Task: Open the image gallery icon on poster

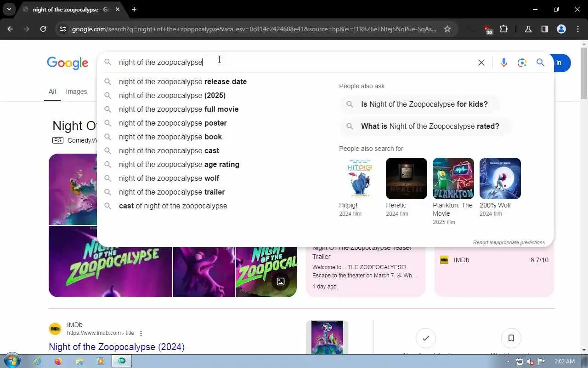Action: pyautogui.click(x=280, y=282)
